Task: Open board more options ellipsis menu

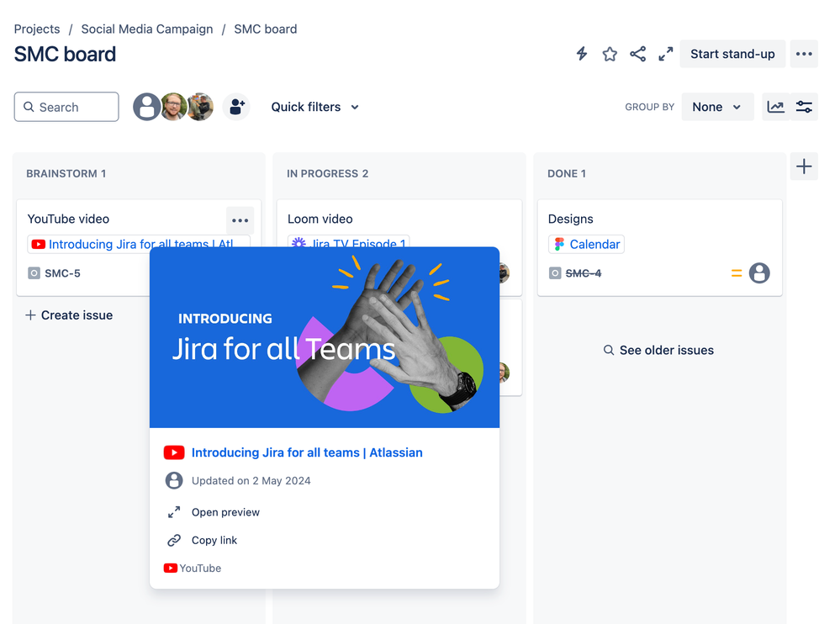Action: coord(804,54)
